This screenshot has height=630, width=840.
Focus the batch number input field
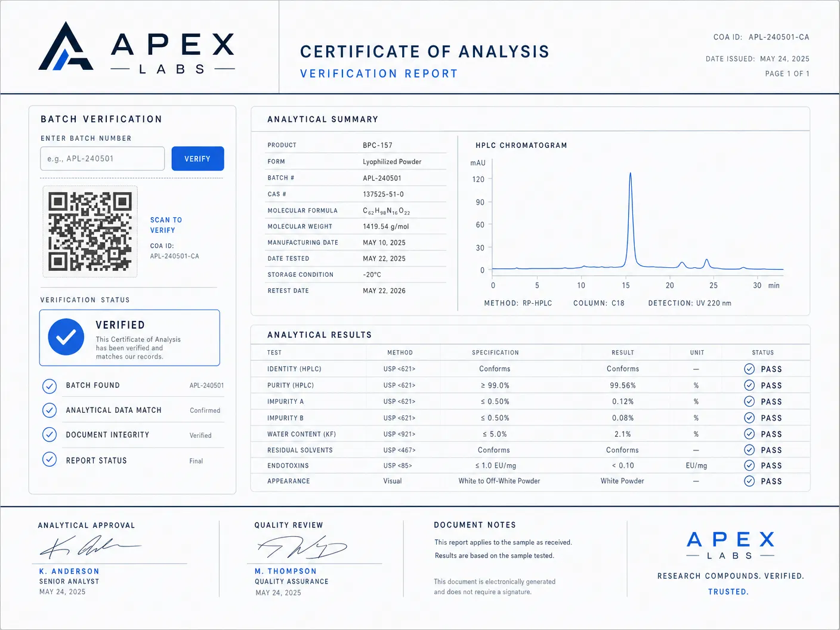(103, 159)
